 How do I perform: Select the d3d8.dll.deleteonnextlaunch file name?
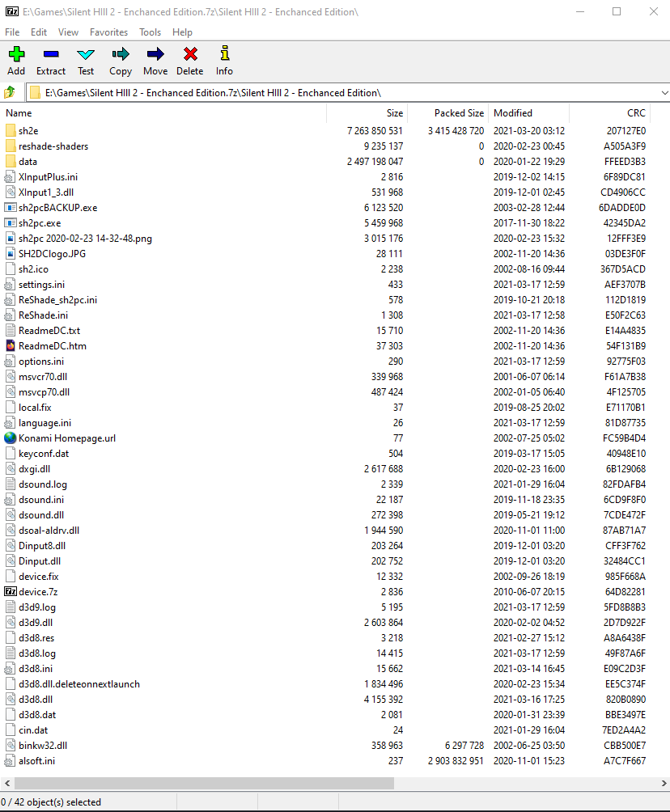(79, 683)
